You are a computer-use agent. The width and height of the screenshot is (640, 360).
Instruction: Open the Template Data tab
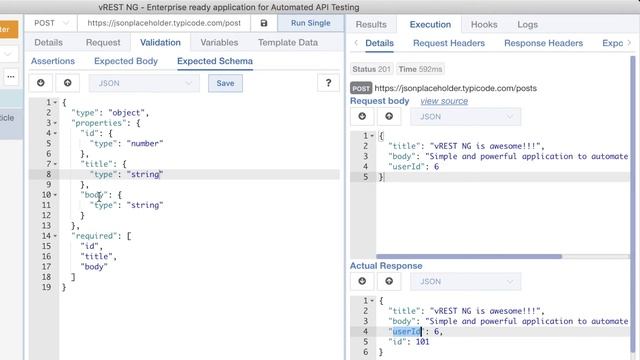point(288,42)
